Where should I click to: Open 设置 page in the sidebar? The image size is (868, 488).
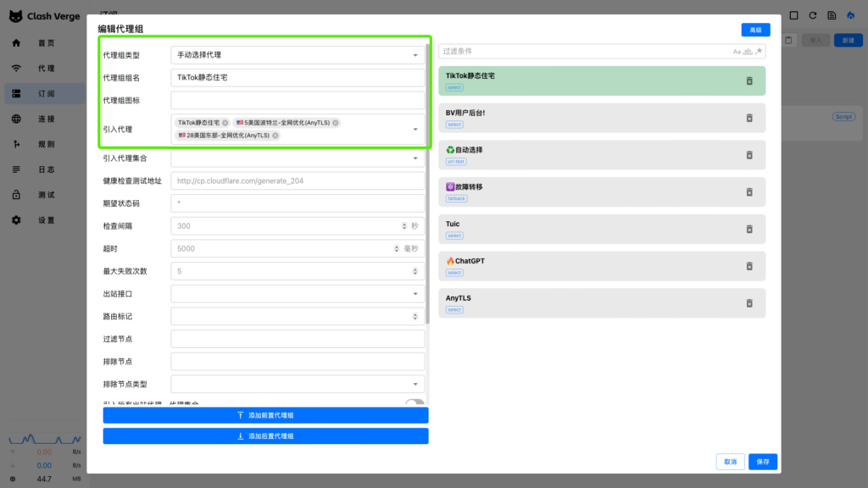coord(45,220)
